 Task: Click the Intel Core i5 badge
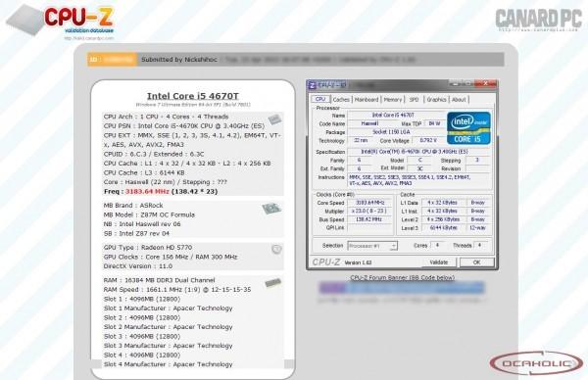(468, 128)
